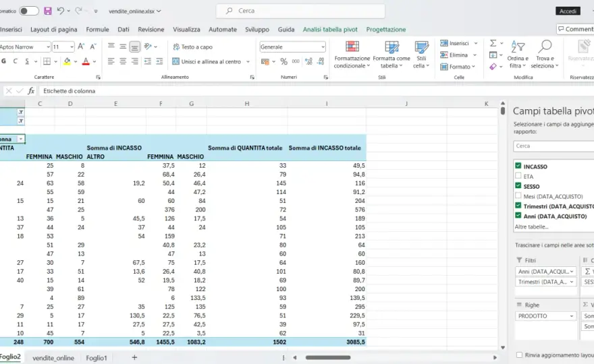The width and height of the screenshot is (594, 364).
Task: Click the Accedi sign-in button
Action: click(568, 11)
